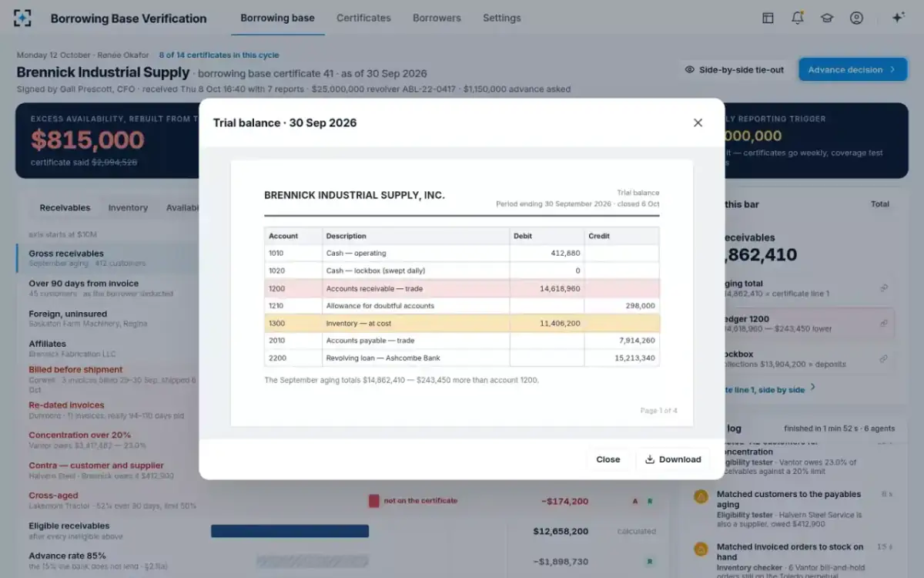Viewport: 924px width, 578px height.
Task: Switch to the Certificates tab
Action: tap(363, 18)
